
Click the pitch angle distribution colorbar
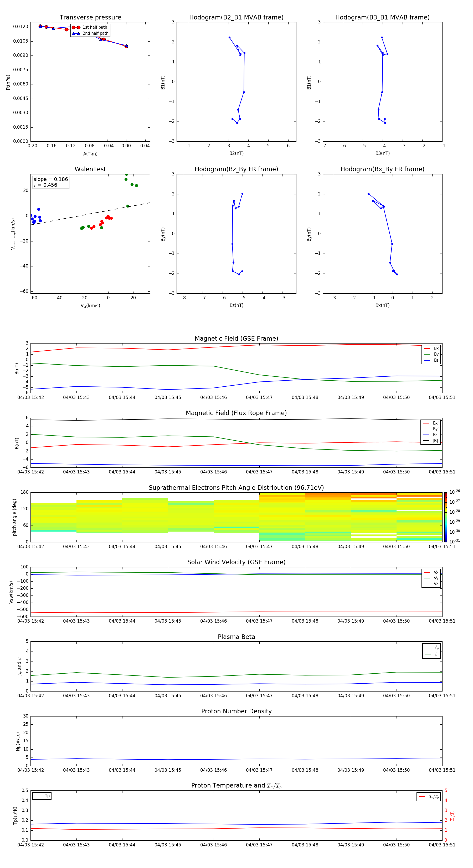(x=445, y=517)
